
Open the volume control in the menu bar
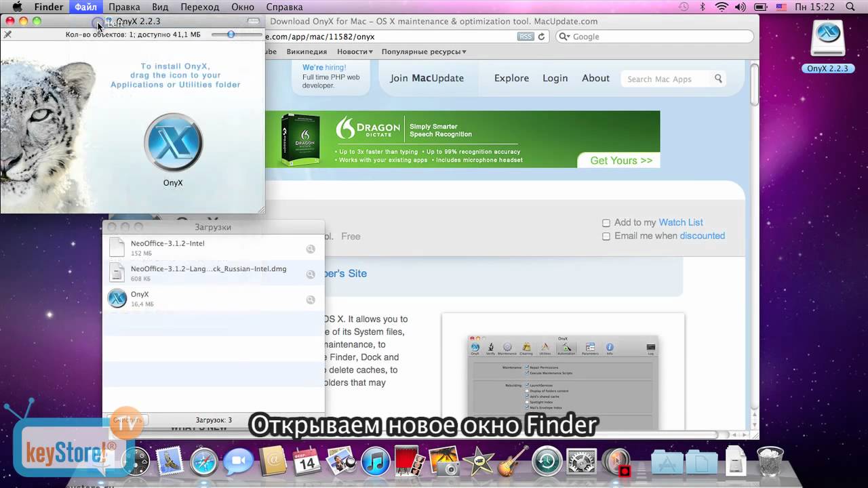coord(741,7)
